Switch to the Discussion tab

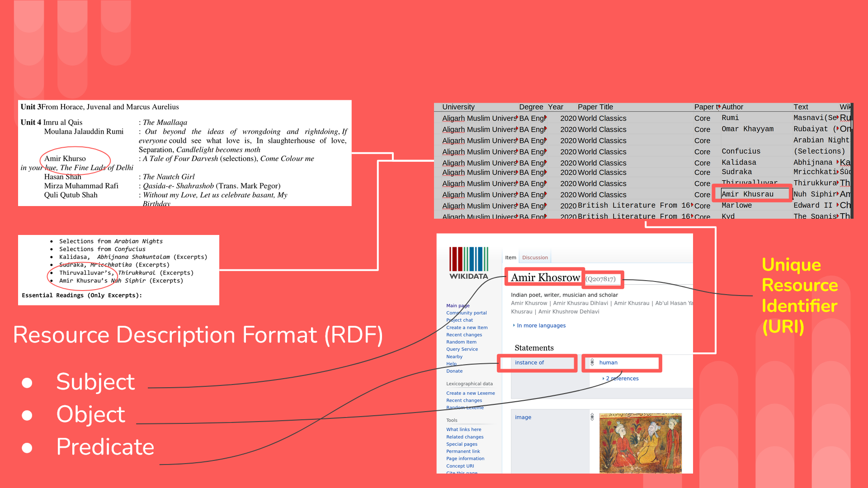535,258
